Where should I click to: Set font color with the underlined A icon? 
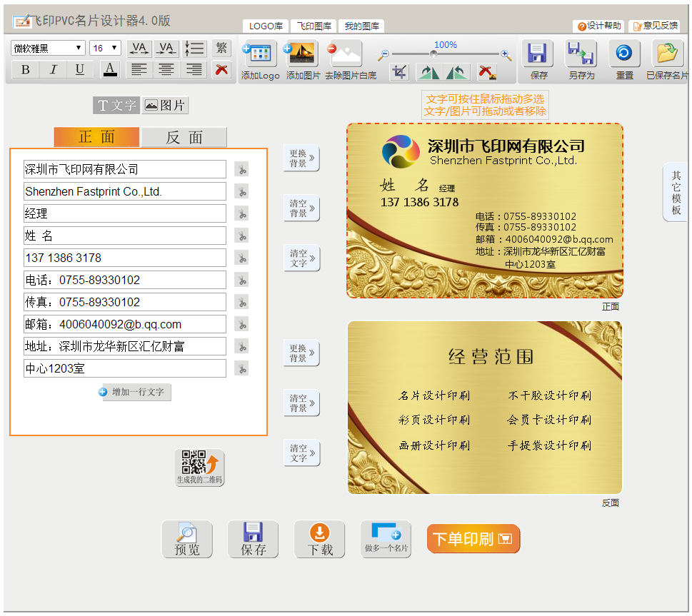click(109, 69)
